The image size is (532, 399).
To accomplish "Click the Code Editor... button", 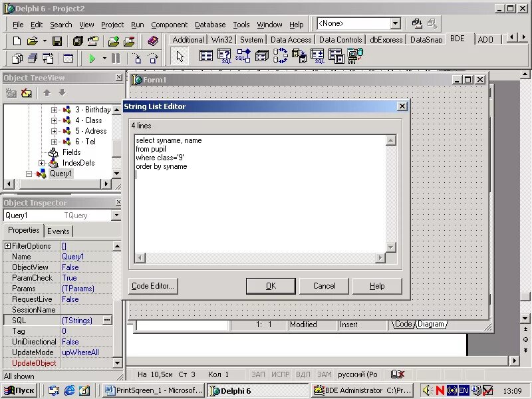I will coord(153,286).
